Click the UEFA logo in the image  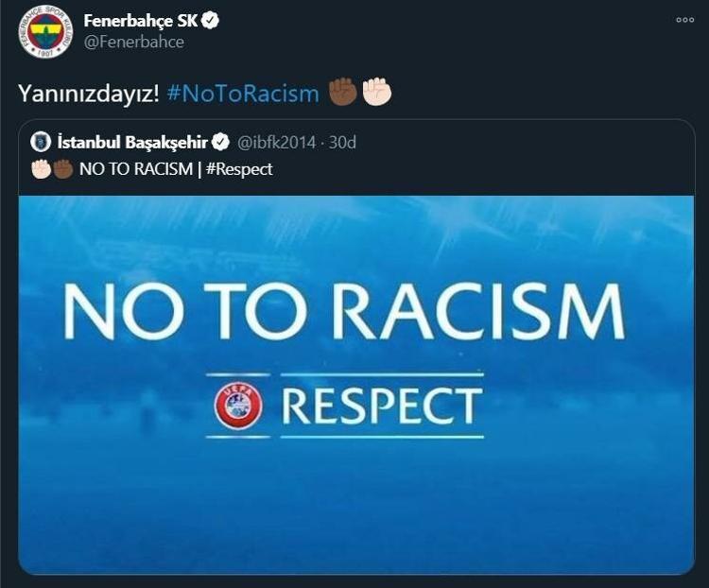tap(238, 406)
